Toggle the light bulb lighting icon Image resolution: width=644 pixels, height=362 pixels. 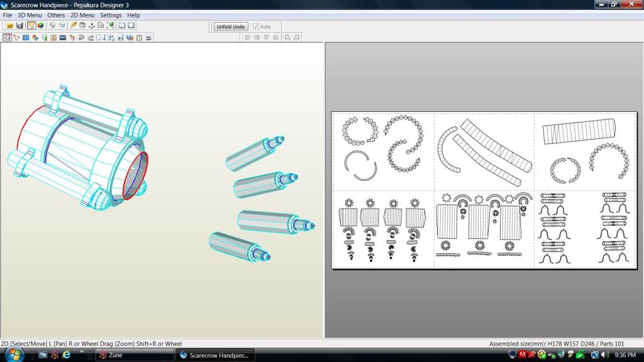[31, 25]
